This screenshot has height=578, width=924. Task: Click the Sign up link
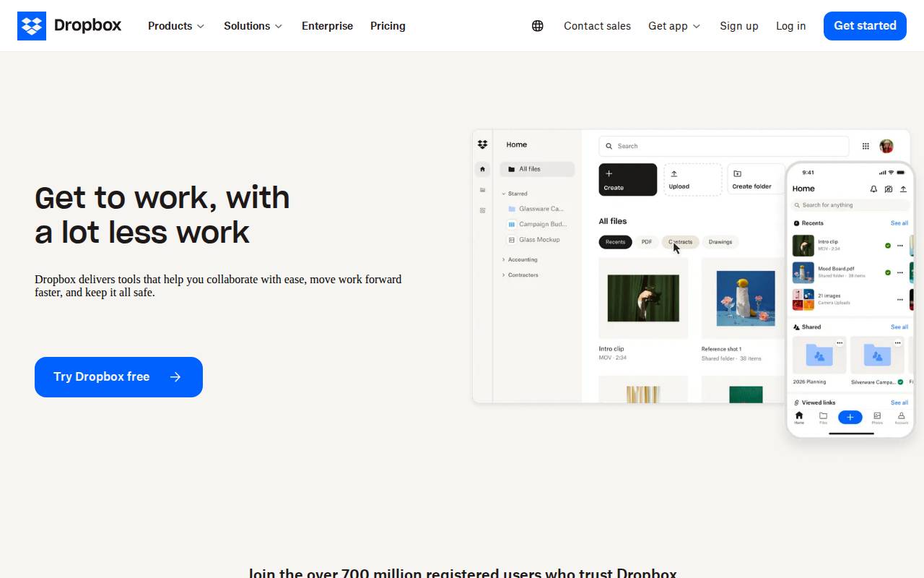(739, 26)
